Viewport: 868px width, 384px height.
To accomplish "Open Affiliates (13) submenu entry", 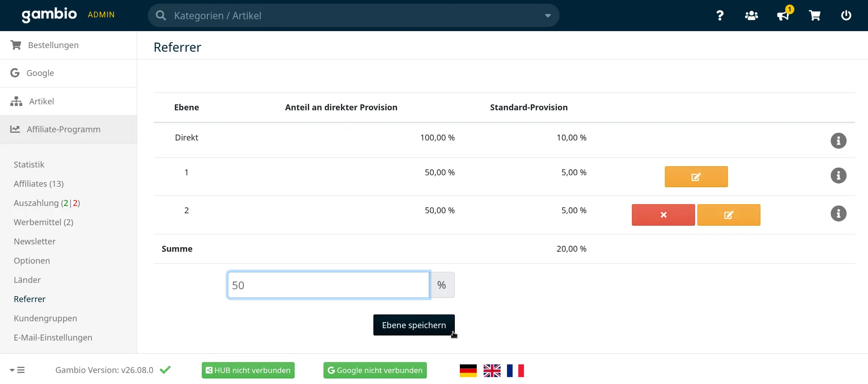I will (39, 184).
